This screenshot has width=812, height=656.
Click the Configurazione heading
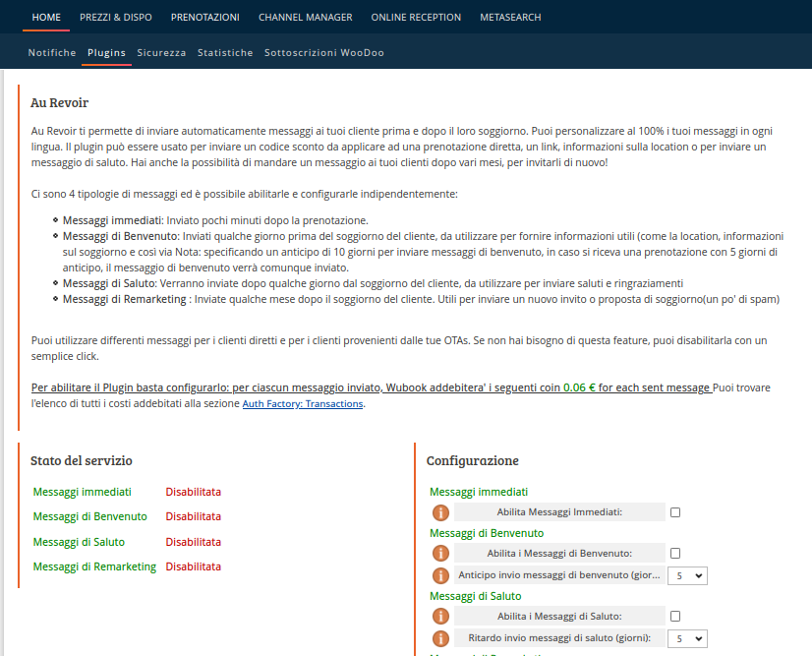tap(473, 460)
